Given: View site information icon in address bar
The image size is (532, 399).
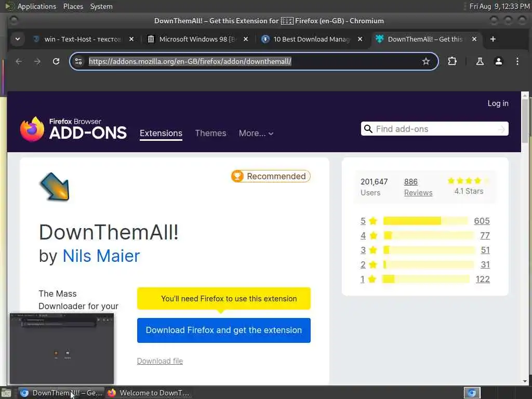Looking at the screenshot, I should 78,61.
